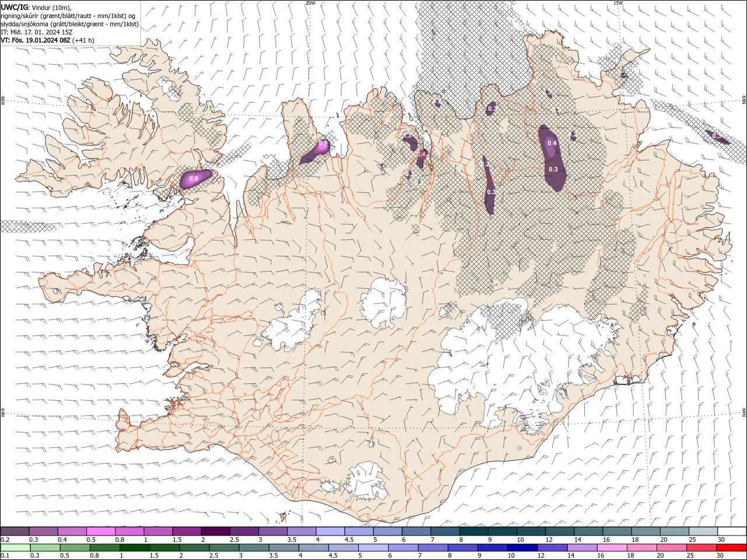The height and width of the screenshot is (560, 747).
Task: Click the '2.5' label in the rain legend
Action: [x=214, y=555]
